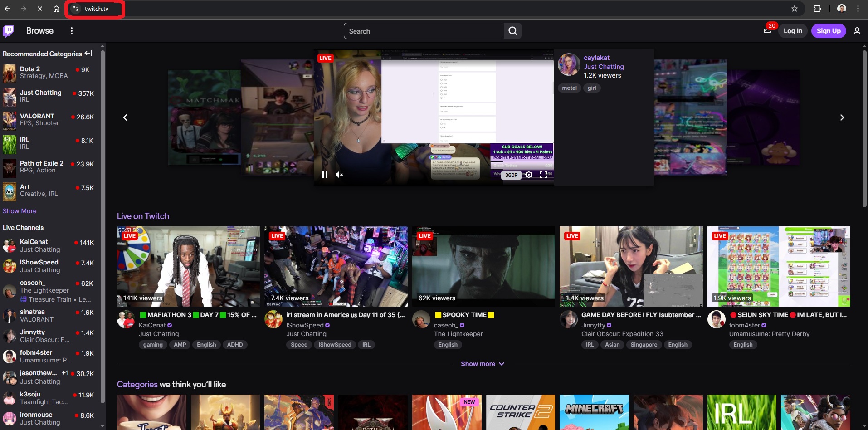868x430 pixels.
Task: Click the search magnifier button
Action: 513,31
